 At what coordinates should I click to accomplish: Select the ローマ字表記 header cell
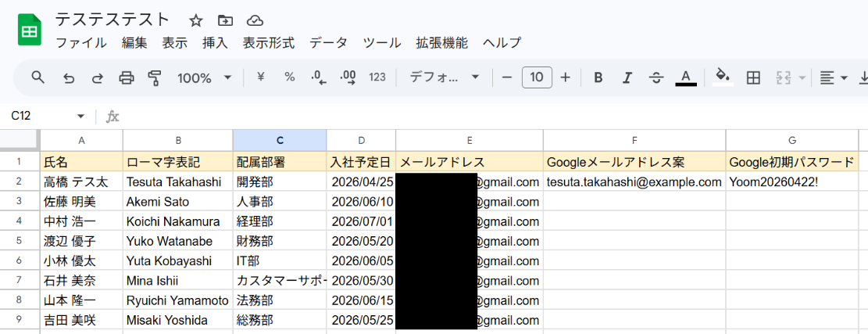pyautogui.click(x=177, y=162)
